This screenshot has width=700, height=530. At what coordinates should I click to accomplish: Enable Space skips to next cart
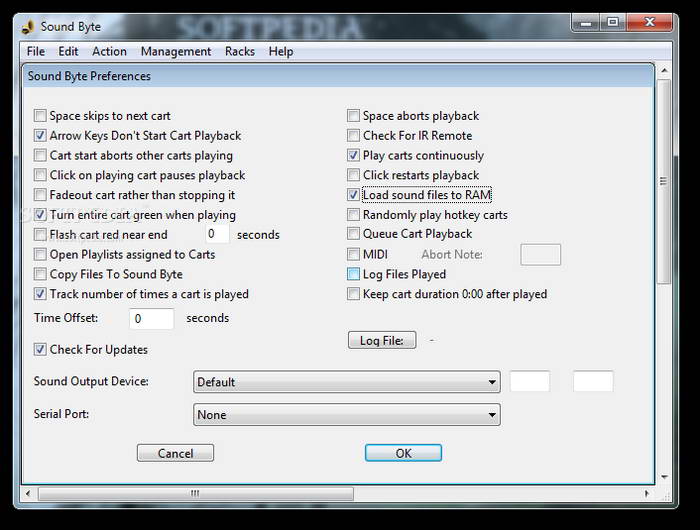click(40, 116)
